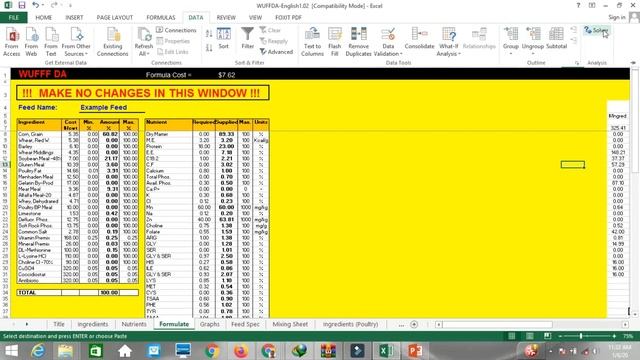Click Remove Duplicates

(358, 42)
